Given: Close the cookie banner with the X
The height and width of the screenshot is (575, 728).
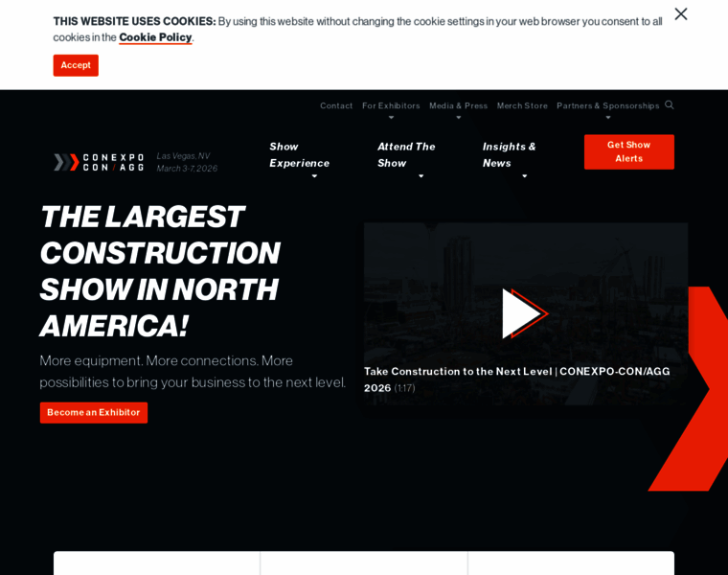Looking at the screenshot, I should pos(681,14).
